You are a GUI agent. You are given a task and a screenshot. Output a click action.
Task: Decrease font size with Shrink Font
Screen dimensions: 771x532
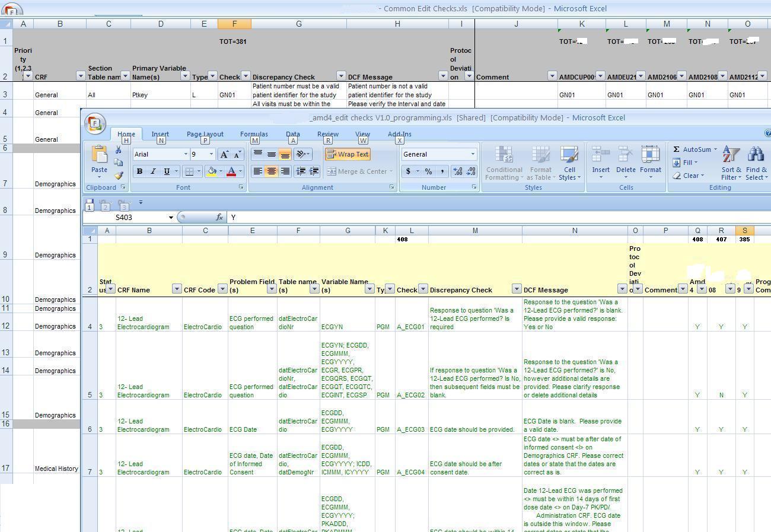click(x=237, y=155)
